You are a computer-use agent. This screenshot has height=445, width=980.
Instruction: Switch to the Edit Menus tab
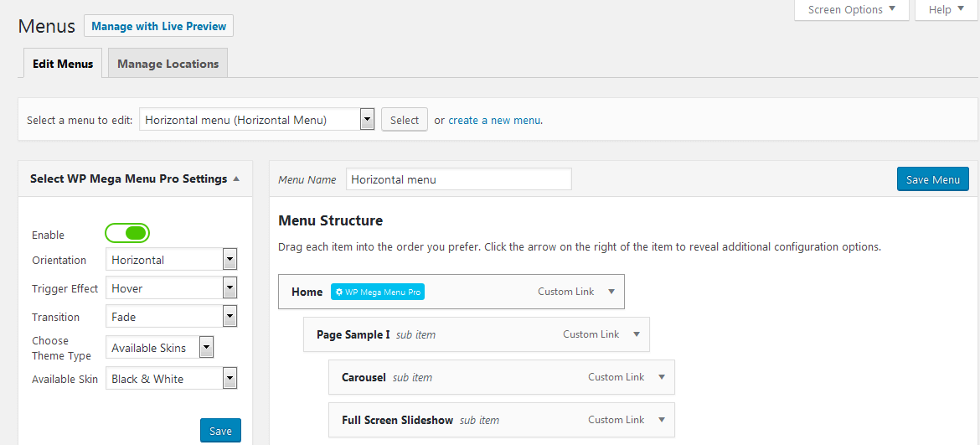click(x=63, y=64)
